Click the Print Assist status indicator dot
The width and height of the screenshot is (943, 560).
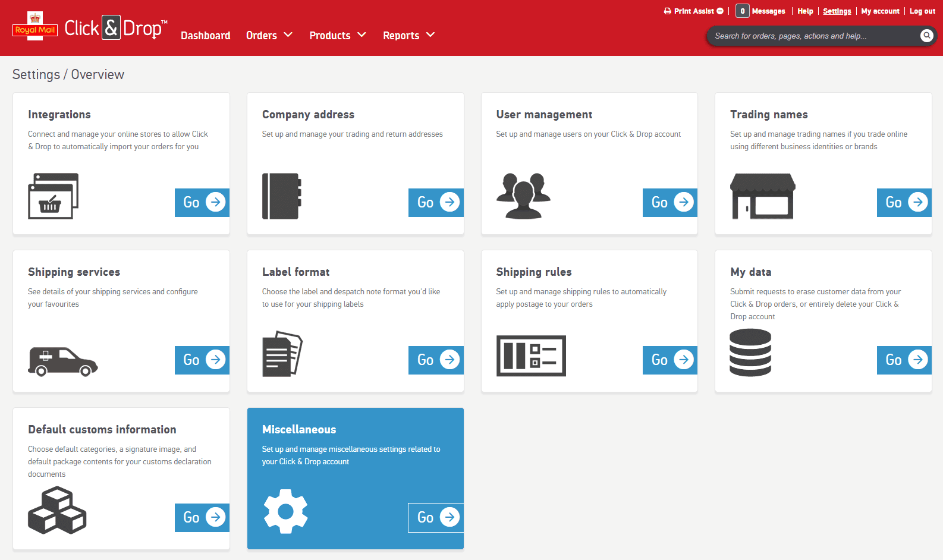tap(720, 11)
